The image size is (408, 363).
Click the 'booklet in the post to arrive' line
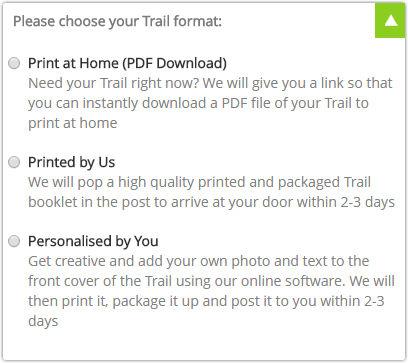tap(211, 202)
